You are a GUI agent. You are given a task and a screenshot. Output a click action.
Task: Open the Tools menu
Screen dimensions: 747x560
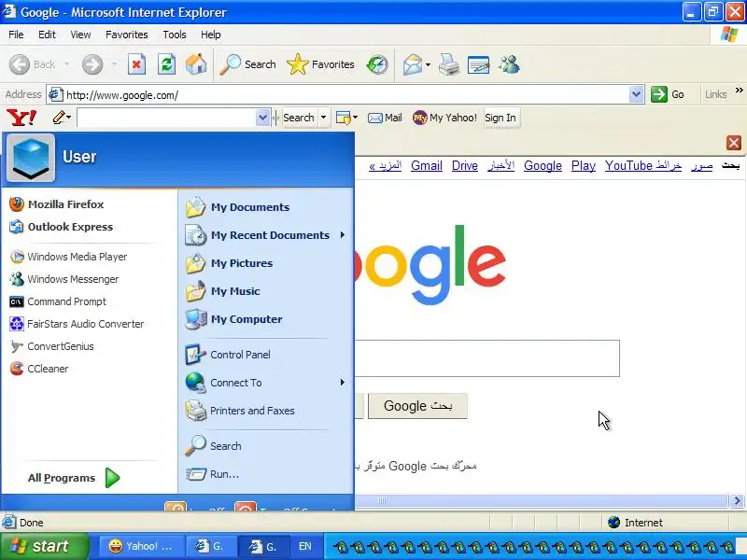pos(175,35)
